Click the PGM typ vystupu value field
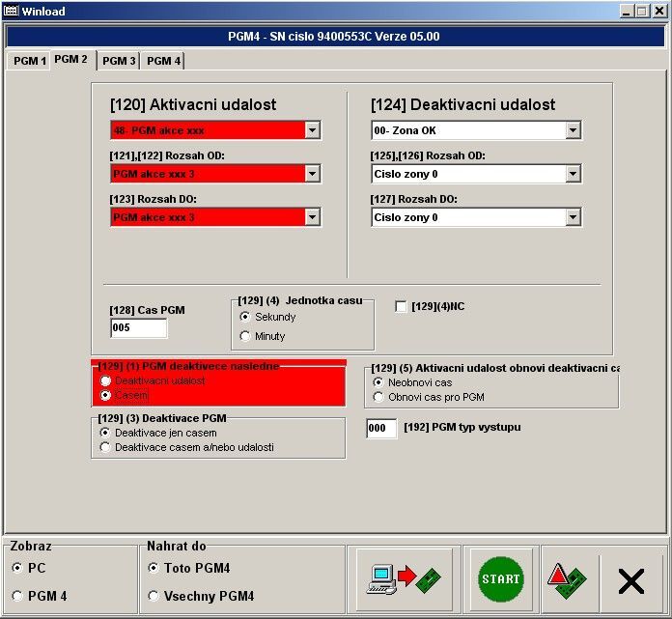This screenshot has width=672, height=619. [x=381, y=428]
